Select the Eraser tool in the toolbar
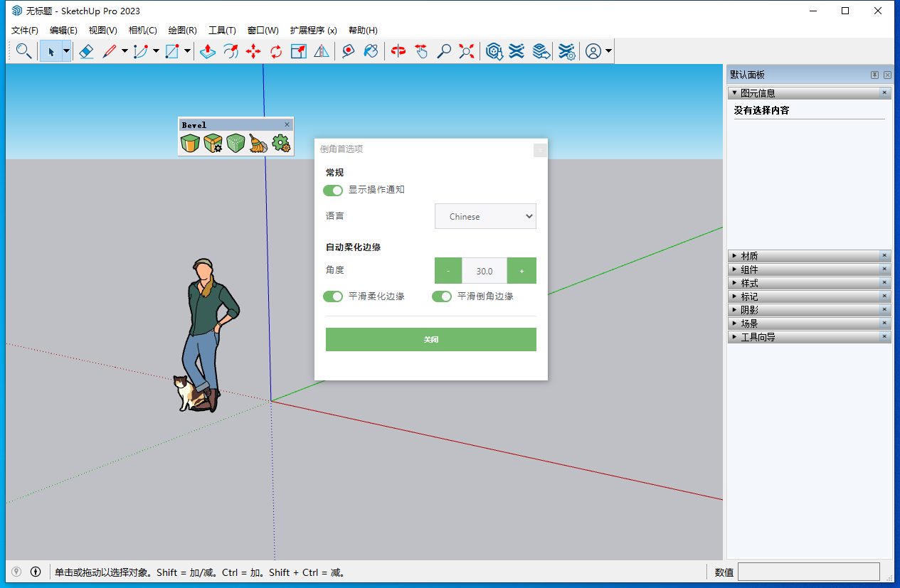 point(86,51)
